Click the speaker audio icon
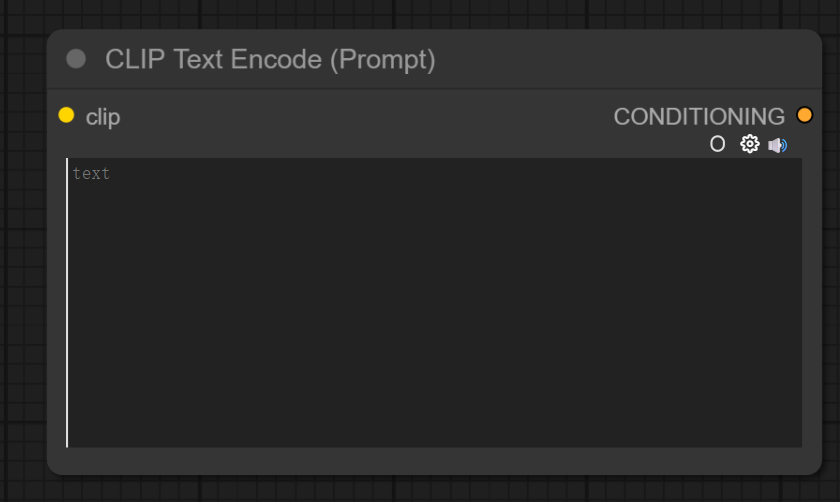This screenshot has width=840, height=502. point(777,145)
